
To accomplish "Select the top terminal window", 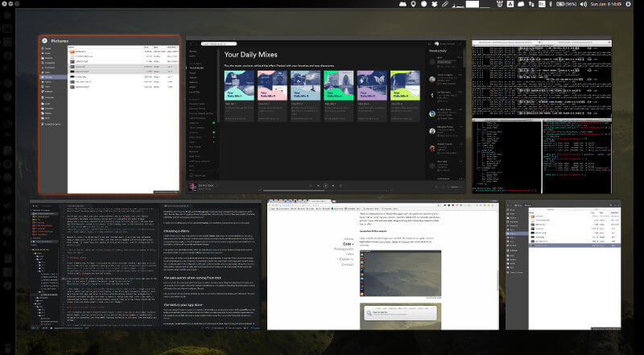I will pyautogui.click(x=542, y=78).
